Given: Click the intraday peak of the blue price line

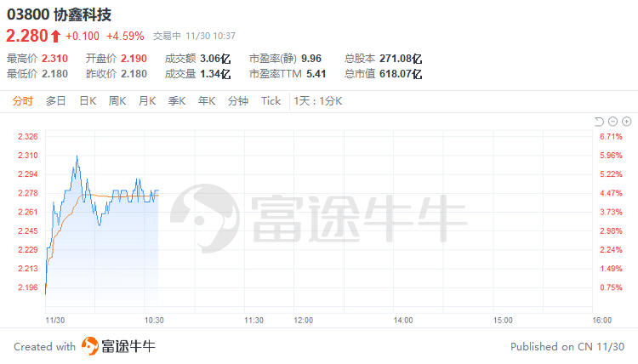Looking at the screenshot, I should (77, 156).
